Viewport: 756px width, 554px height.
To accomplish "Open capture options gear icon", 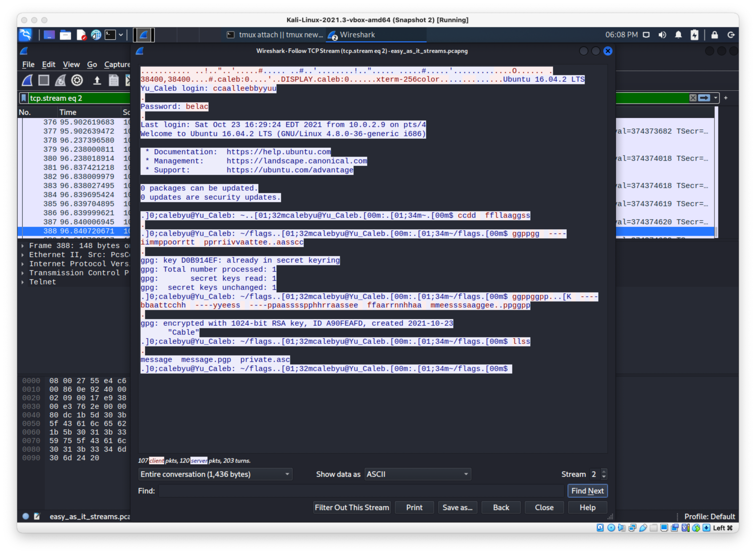I will [77, 80].
